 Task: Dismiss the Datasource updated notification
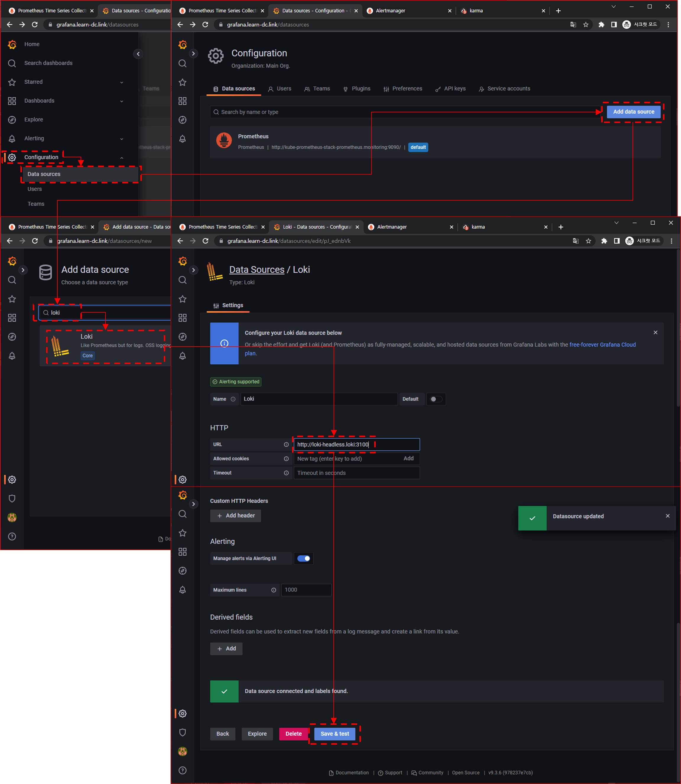668,516
